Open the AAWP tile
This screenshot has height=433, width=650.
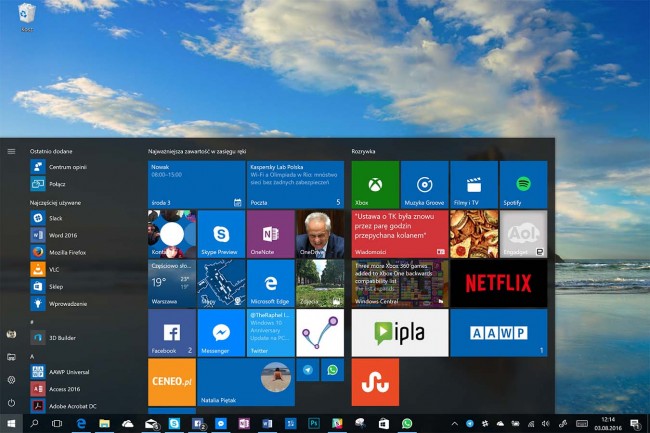pos(499,333)
